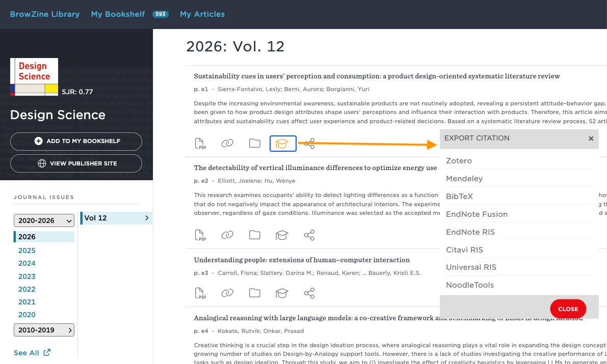Open See All journal issues link
607x364 pixels.
[32, 353]
